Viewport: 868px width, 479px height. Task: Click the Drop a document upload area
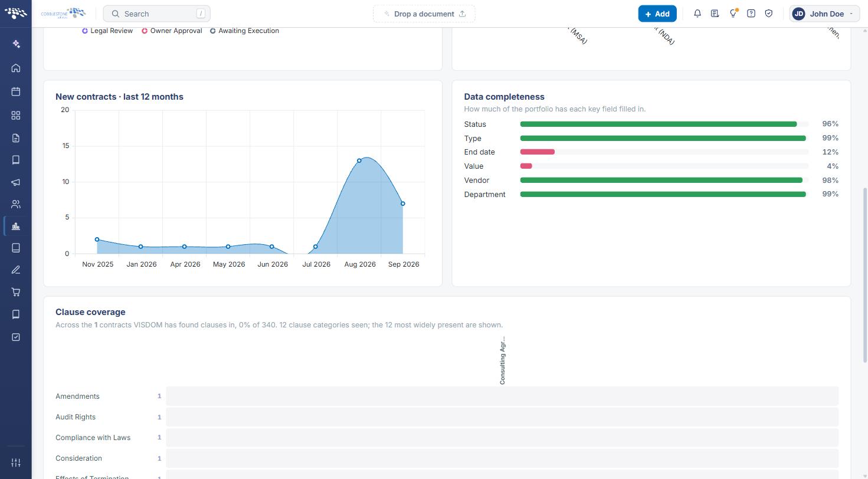[424, 14]
